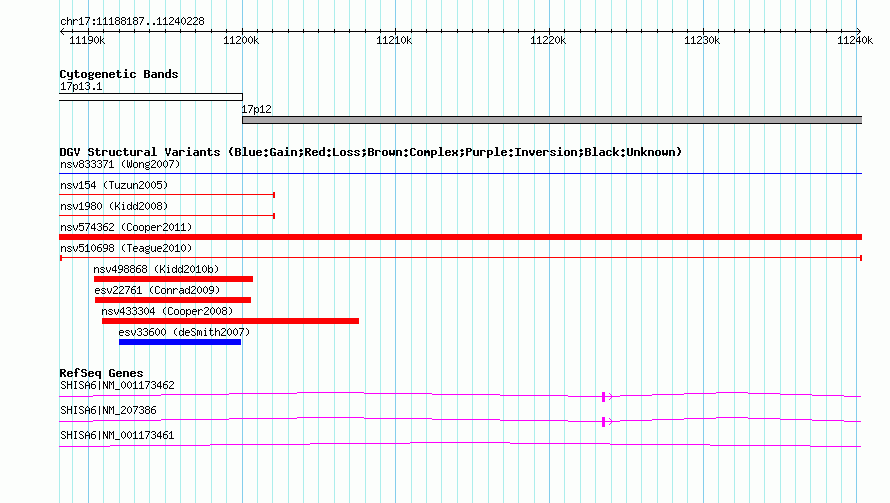Click the 11190k ruler tick label
Viewport: 890px width, 503px height.
87,40
